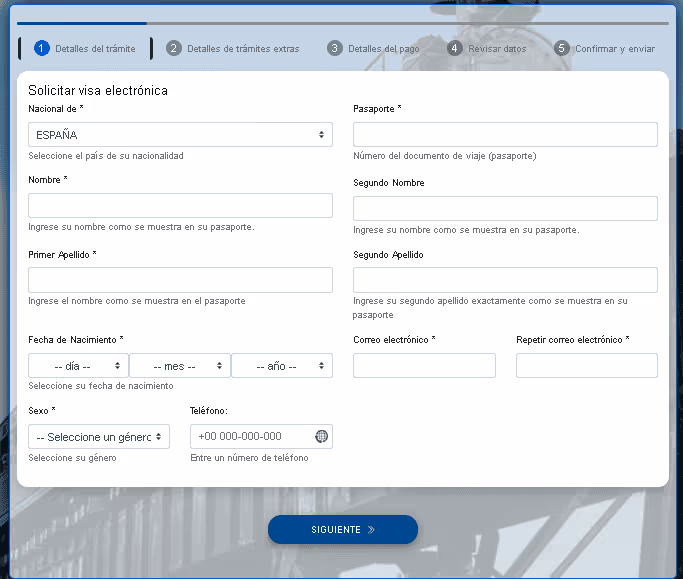Go to Detalles de trámites extras step
This screenshot has width=683, height=579.
pyautogui.click(x=243, y=48)
